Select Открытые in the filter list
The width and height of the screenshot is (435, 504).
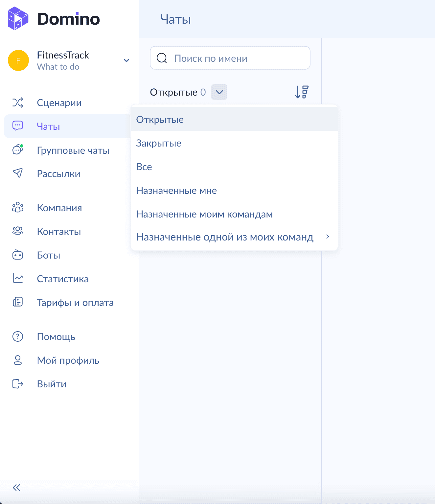234,119
